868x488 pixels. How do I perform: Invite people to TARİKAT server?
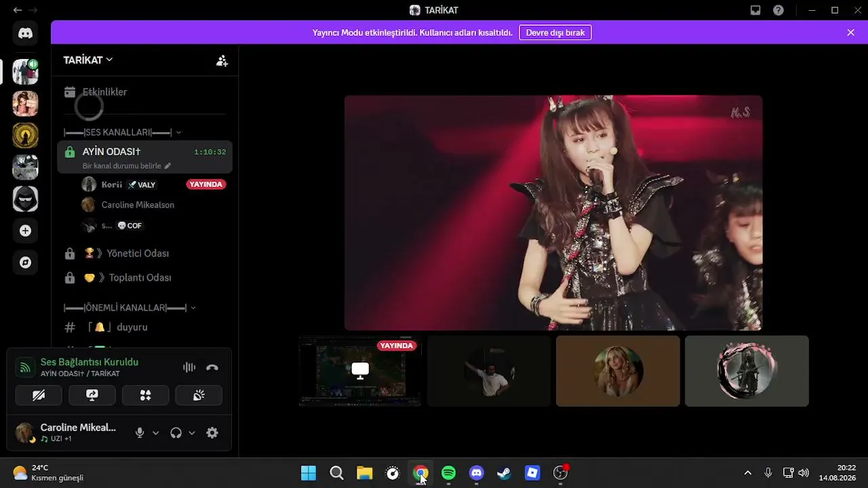click(x=222, y=60)
